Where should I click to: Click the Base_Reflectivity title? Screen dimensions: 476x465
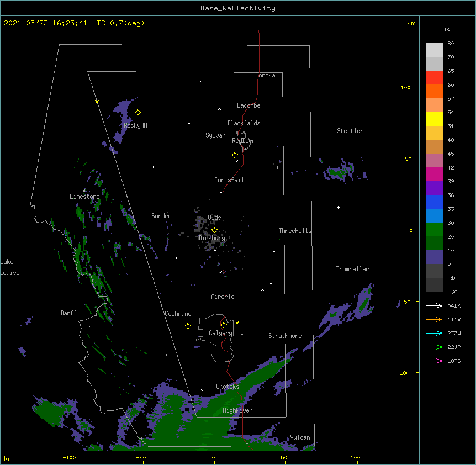238,8
